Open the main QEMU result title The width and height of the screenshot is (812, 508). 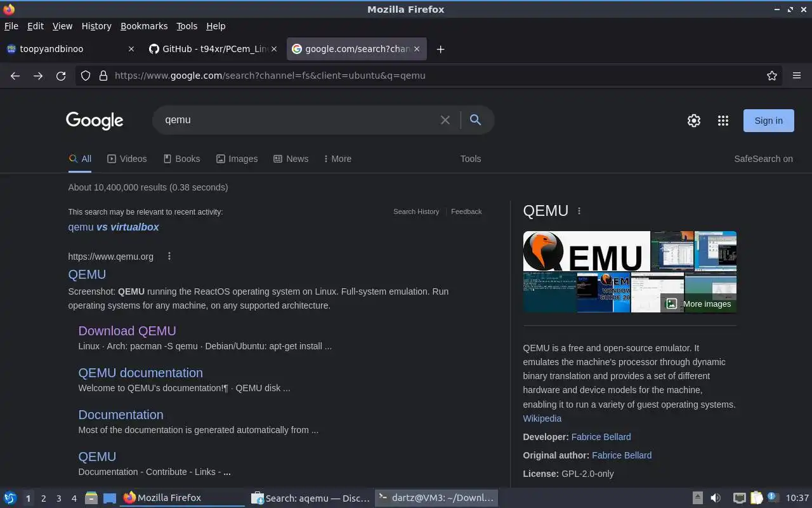point(87,274)
